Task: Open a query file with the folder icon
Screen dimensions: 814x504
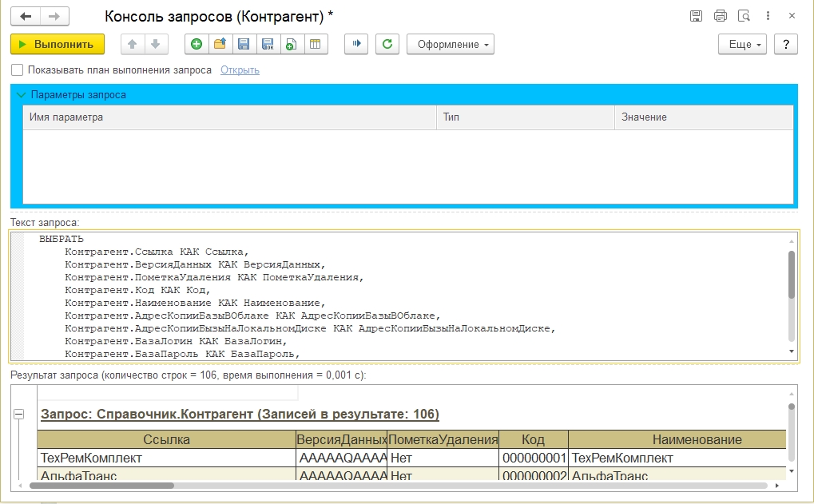Action: click(220, 44)
